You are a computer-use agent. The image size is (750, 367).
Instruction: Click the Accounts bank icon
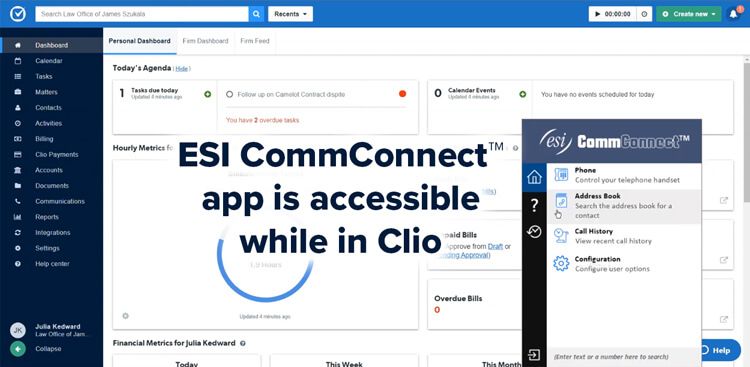(18, 170)
